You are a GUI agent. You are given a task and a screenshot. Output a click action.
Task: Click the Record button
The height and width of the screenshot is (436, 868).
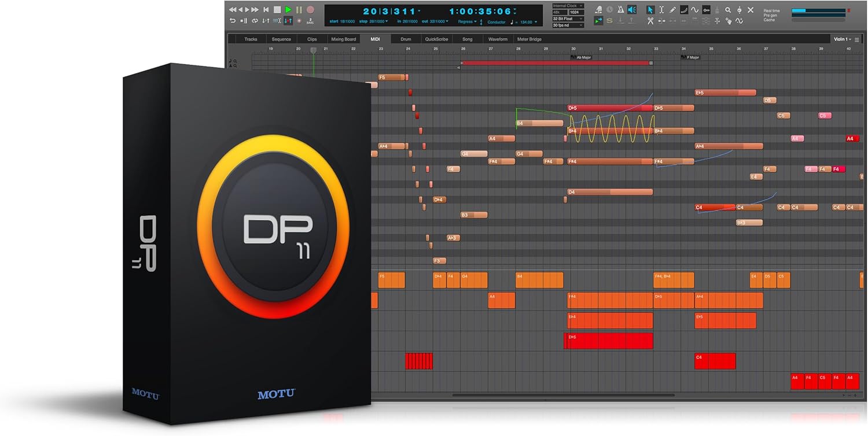coord(311,9)
